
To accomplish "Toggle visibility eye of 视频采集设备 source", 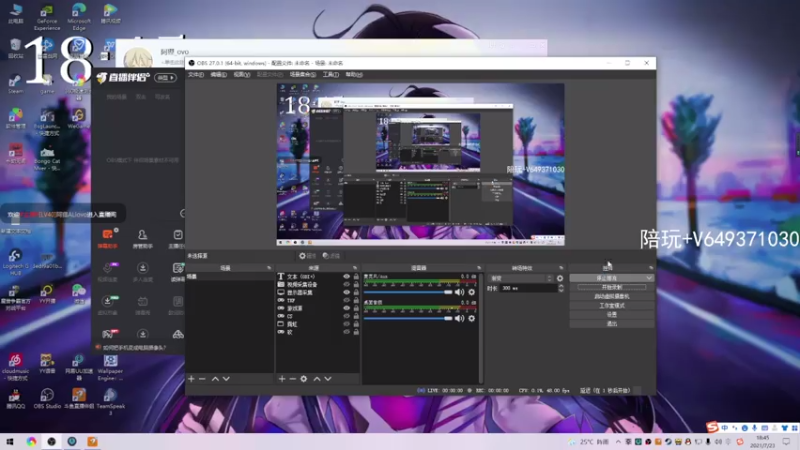I will 346,285.
